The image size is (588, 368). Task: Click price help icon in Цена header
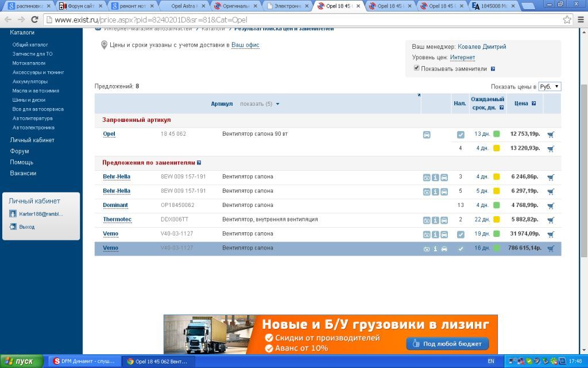coord(533,103)
